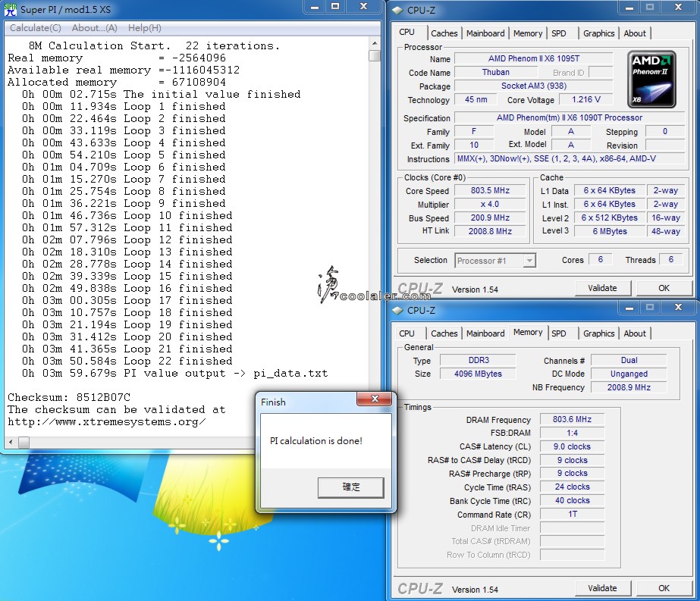Screen dimensions: 700x601
Task: Click the multiplier value 'x 4.0'
Action: coord(490,205)
